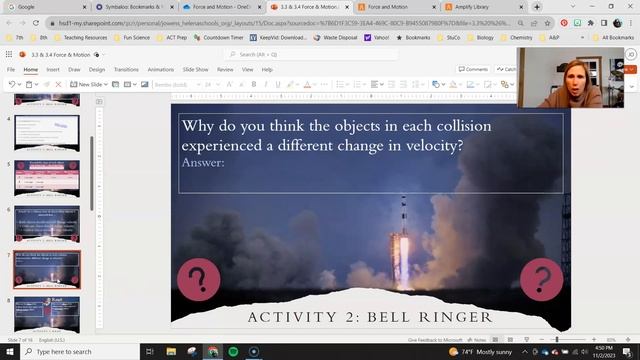Expand the ribbon with the chevron
Screen dimensions: 640x360
[x=631, y=86]
